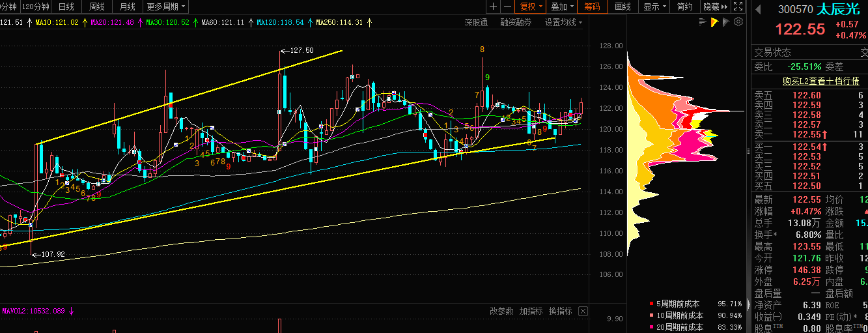868x333 pixels.
Task: Click 融资融券 margin trading link
Action: point(516,22)
